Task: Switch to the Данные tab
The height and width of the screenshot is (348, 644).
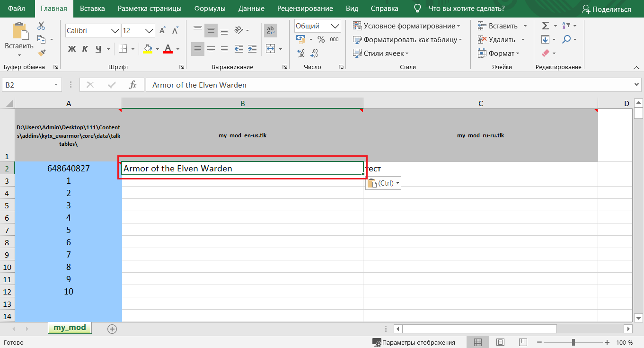Action: click(x=251, y=9)
